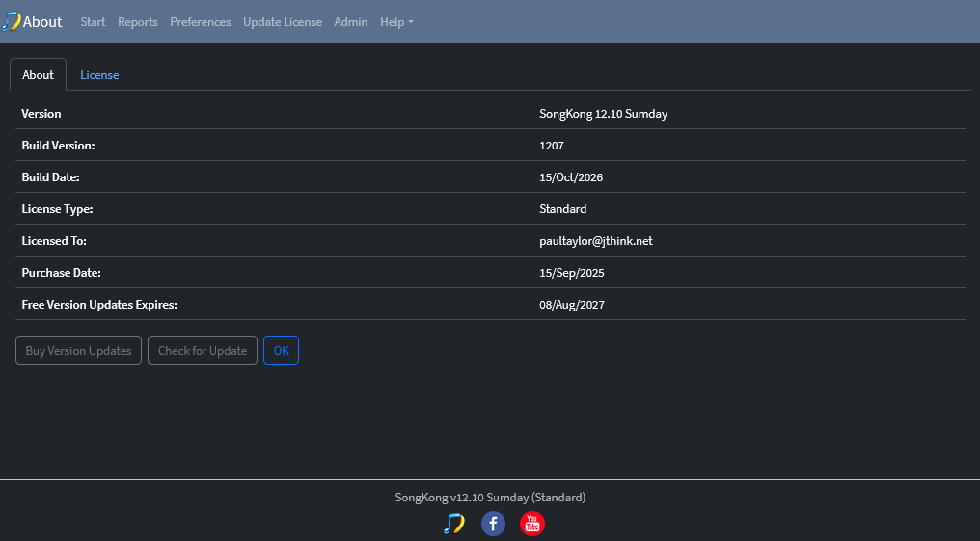The width and height of the screenshot is (980, 541).
Task: Switch to the License tab
Action: [x=99, y=75]
